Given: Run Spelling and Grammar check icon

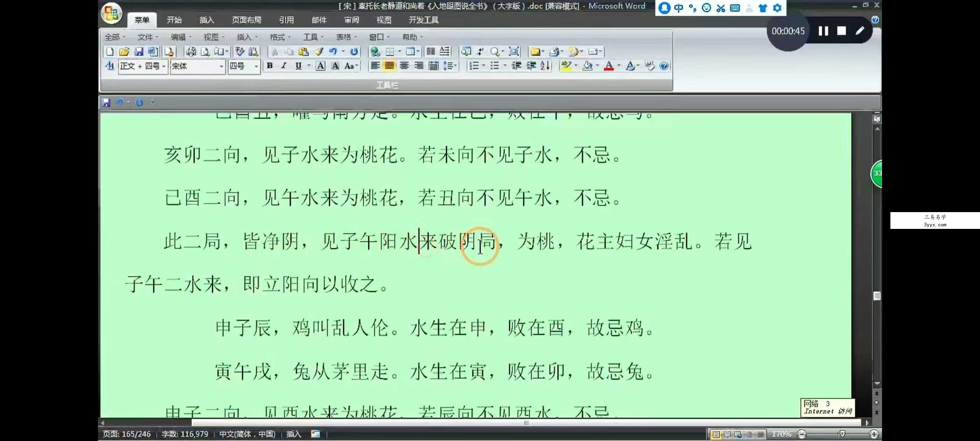Looking at the screenshot, I should click(x=240, y=51).
